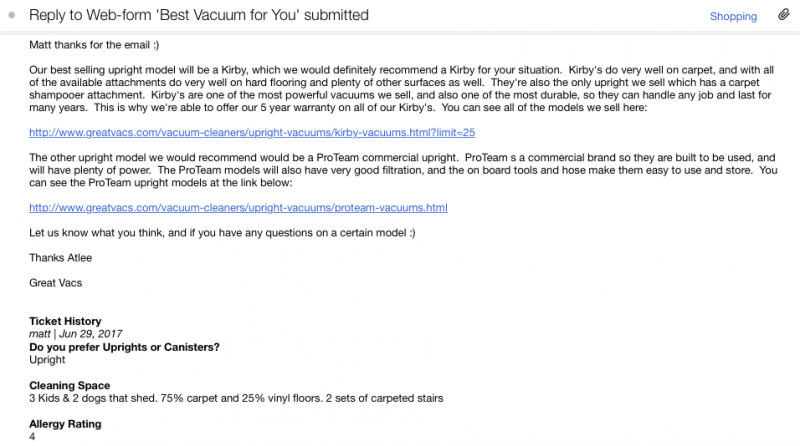Click the 'Cleaning Space' heading
The height and width of the screenshot is (446, 800).
click(x=69, y=385)
